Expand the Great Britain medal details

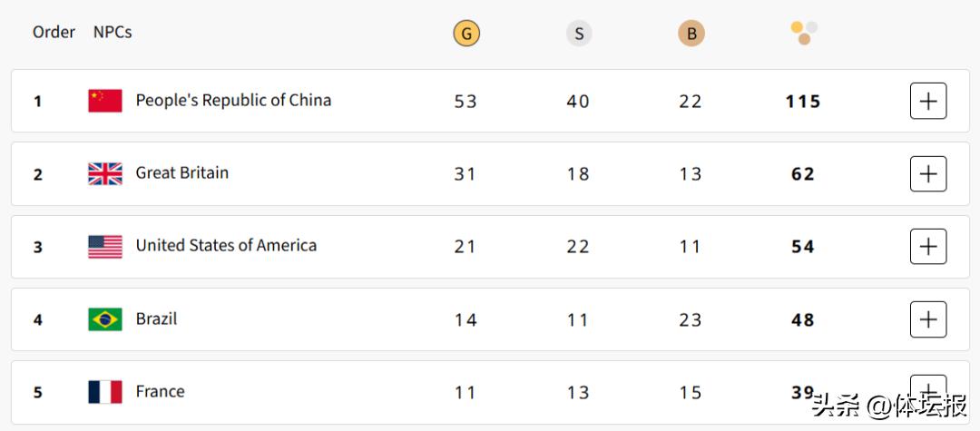point(927,173)
